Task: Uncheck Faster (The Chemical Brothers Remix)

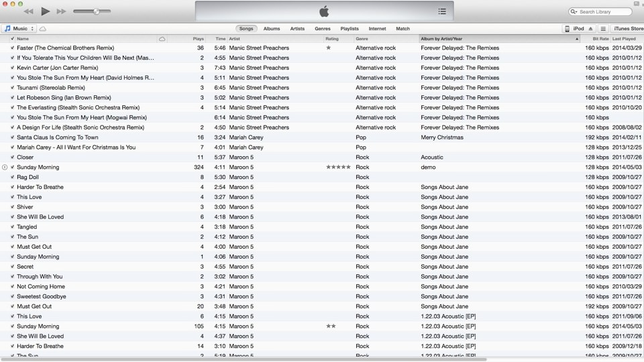Action: point(12,48)
